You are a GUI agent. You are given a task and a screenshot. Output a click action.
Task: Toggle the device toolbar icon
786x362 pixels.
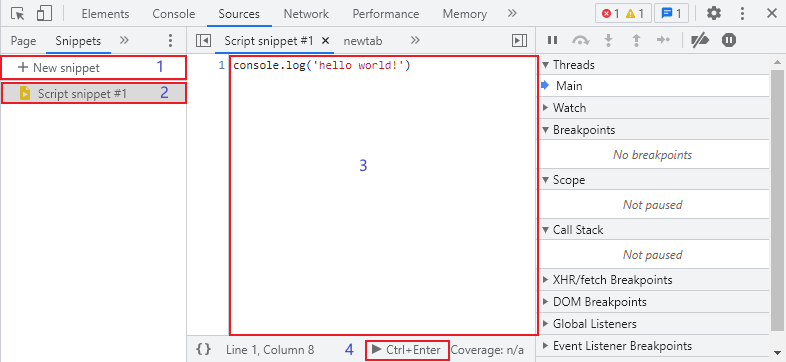tap(45, 14)
